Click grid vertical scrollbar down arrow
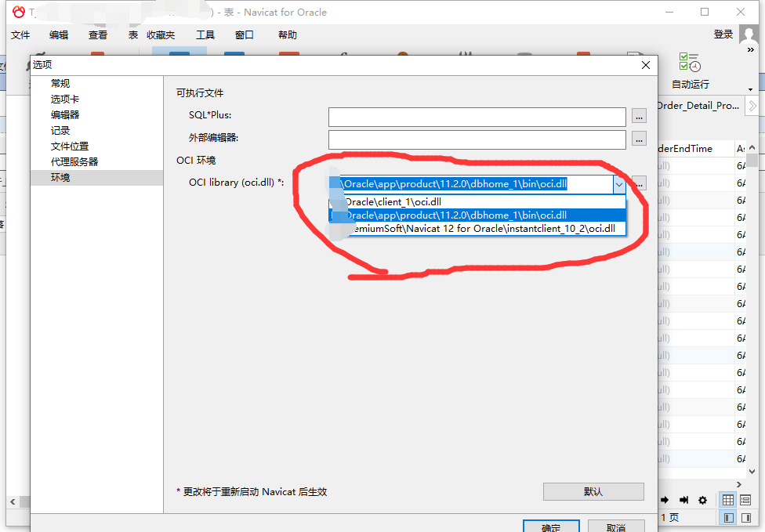 coord(752,472)
